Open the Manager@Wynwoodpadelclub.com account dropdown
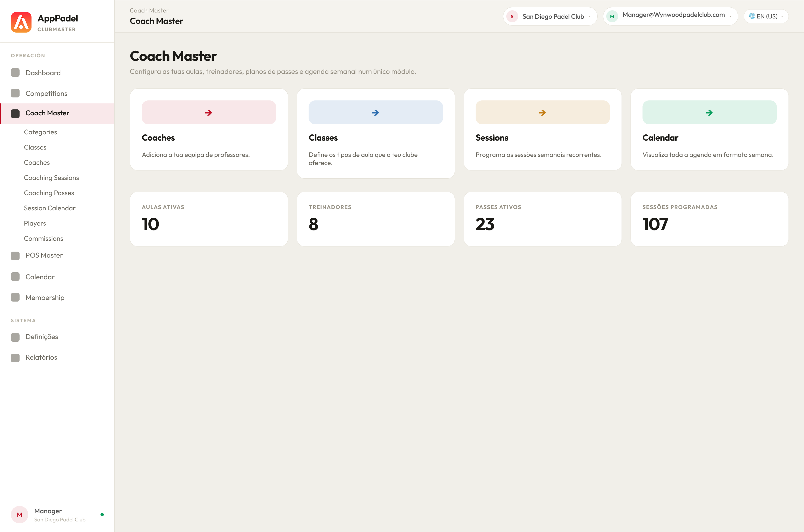Image resolution: width=804 pixels, height=532 pixels. pos(670,16)
